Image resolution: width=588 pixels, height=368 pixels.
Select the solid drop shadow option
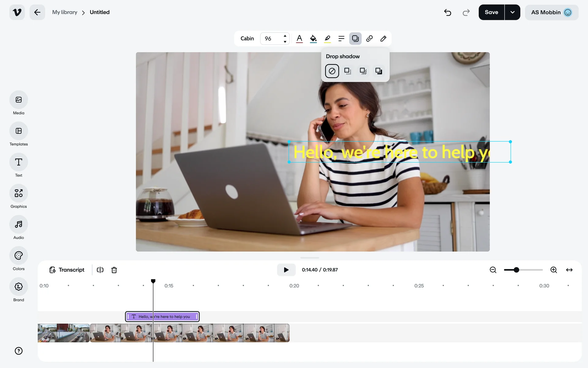point(379,71)
